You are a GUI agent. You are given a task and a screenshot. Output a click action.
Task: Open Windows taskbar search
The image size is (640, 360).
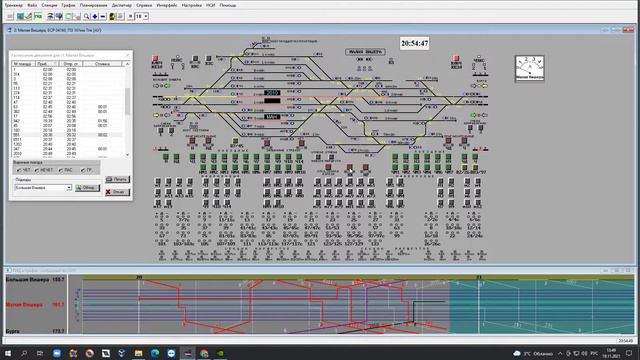24,353
